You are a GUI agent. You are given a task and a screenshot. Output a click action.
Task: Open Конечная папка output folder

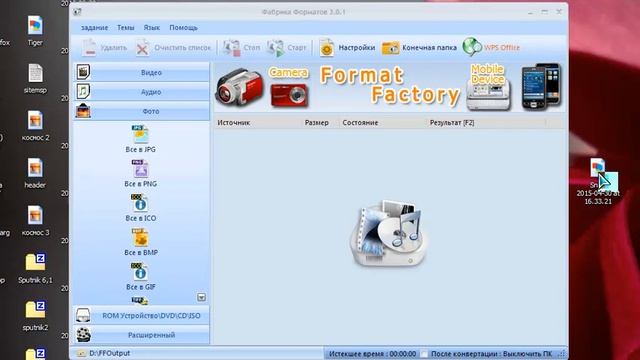(x=419, y=48)
